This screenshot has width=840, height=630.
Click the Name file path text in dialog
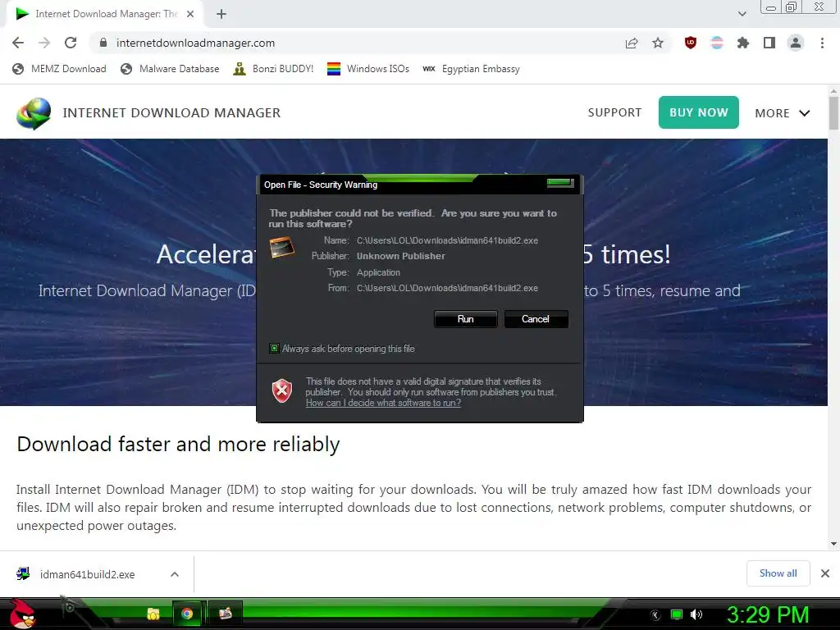click(447, 240)
